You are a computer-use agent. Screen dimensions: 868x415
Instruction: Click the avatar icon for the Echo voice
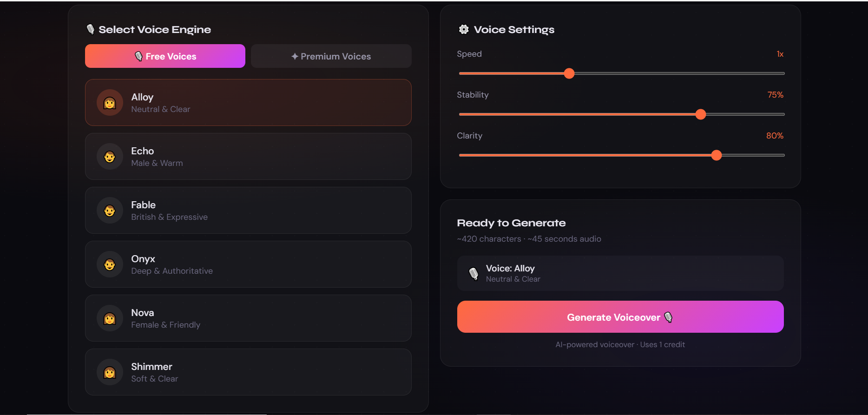pyautogui.click(x=110, y=156)
